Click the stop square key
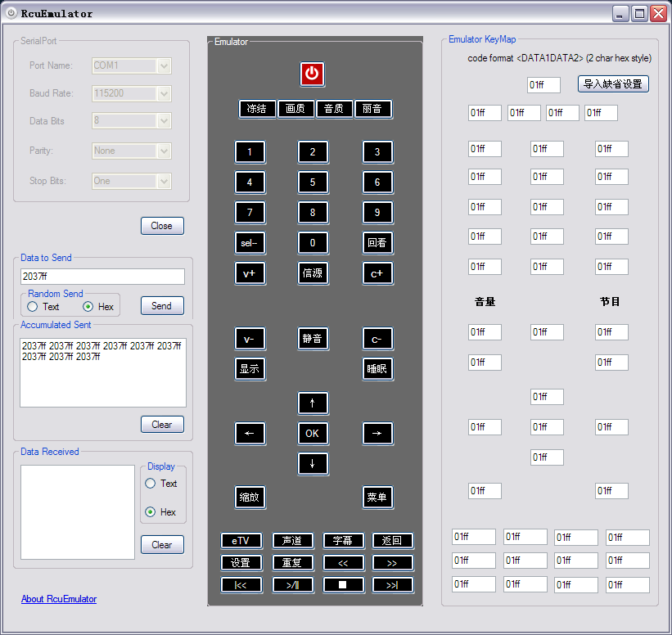This screenshot has width=672, height=635. click(x=343, y=585)
